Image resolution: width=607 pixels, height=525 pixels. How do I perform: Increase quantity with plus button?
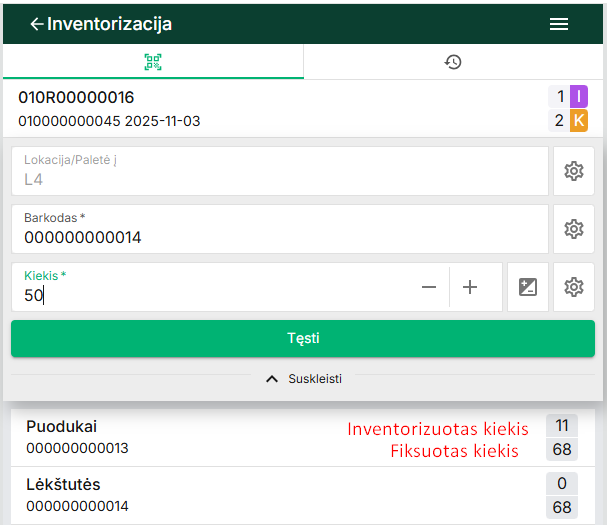tap(470, 287)
